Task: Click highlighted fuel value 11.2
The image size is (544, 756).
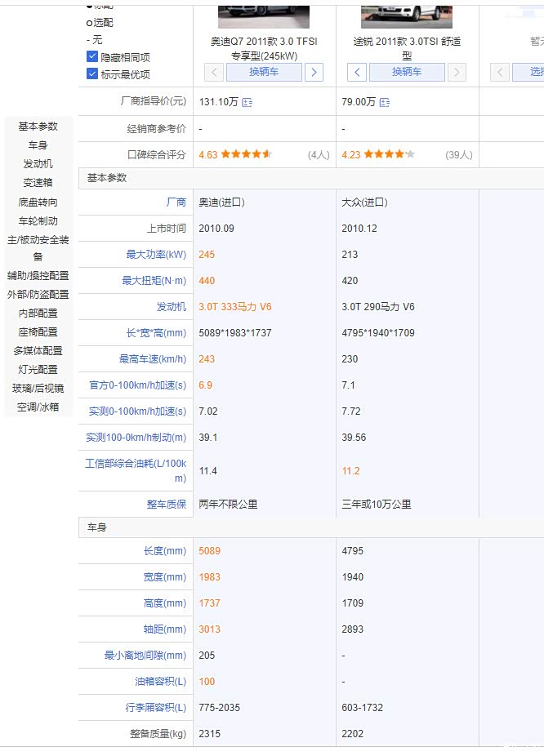Action: pyautogui.click(x=350, y=471)
